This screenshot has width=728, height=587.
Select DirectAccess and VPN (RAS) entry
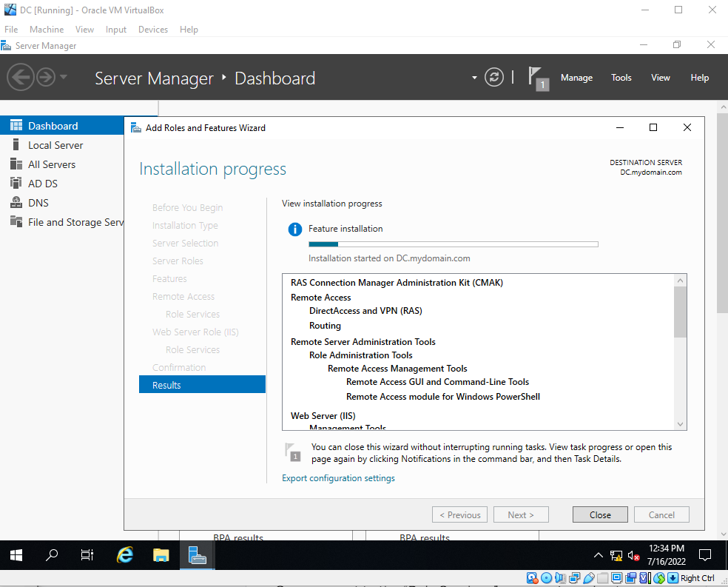(x=365, y=311)
